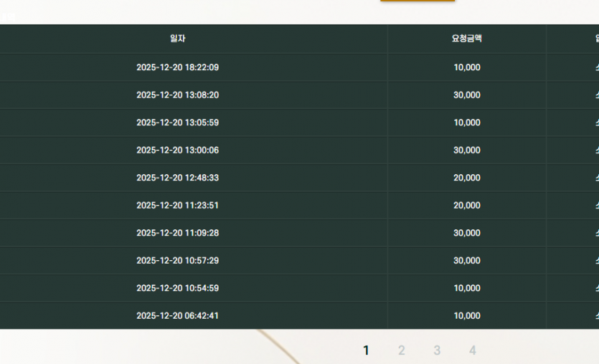The height and width of the screenshot is (364, 599).
Task: Go to pagination page 2
Action: point(402,350)
